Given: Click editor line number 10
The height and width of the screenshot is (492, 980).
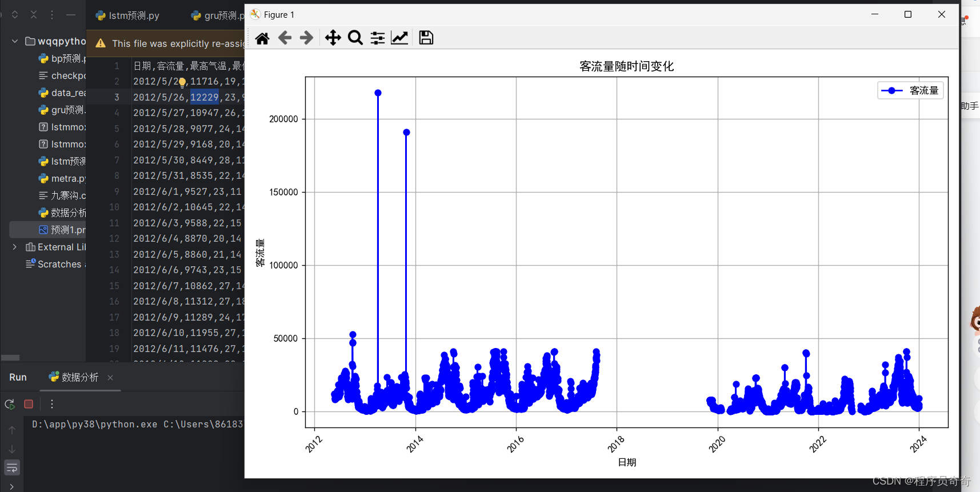Looking at the screenshot, I should tap(114, 207).
